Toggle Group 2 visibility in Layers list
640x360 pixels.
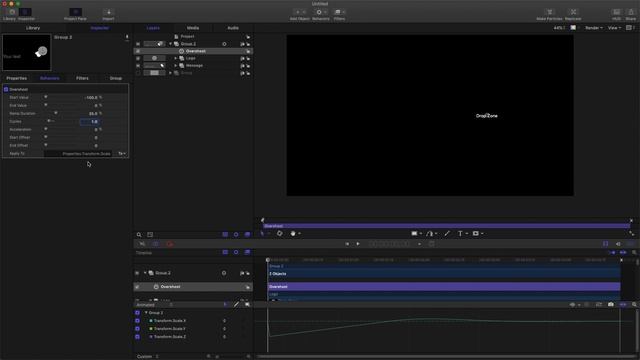[x=138, y=44]
